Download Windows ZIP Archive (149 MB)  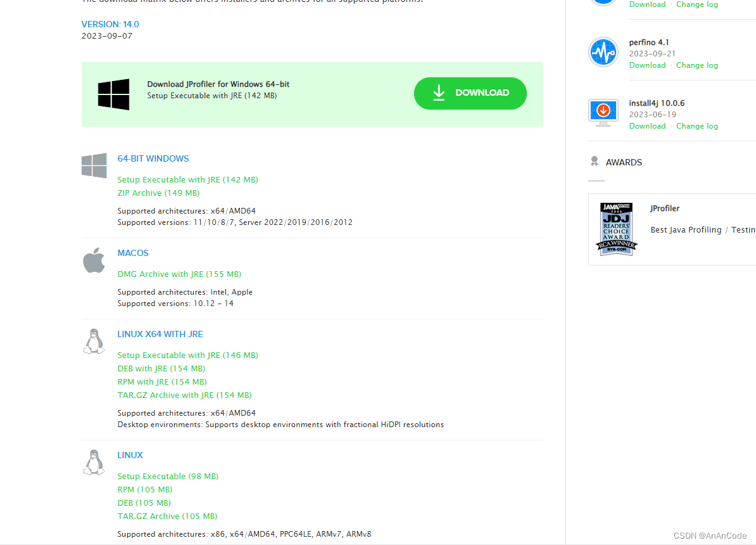[x=158, y=193]
